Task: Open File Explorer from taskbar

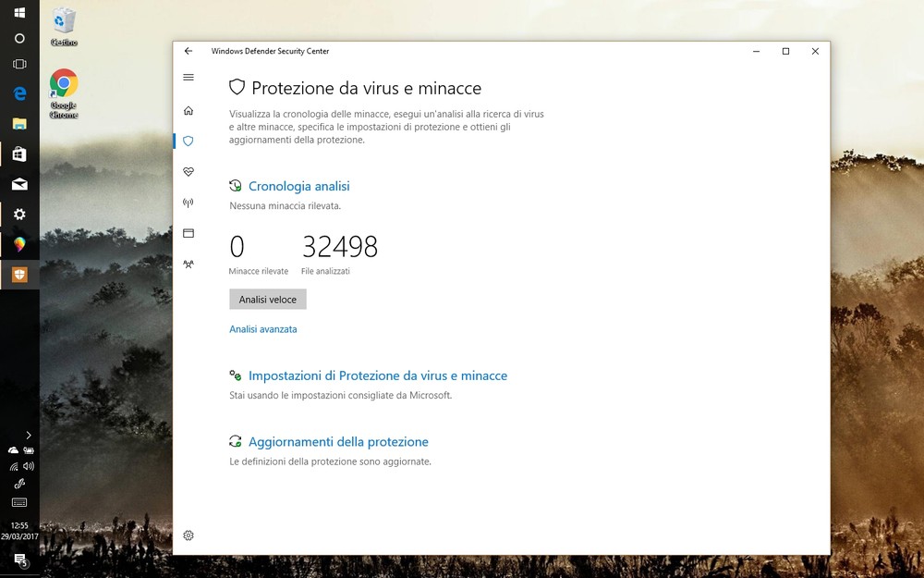Action: click(x=19, y=123)
